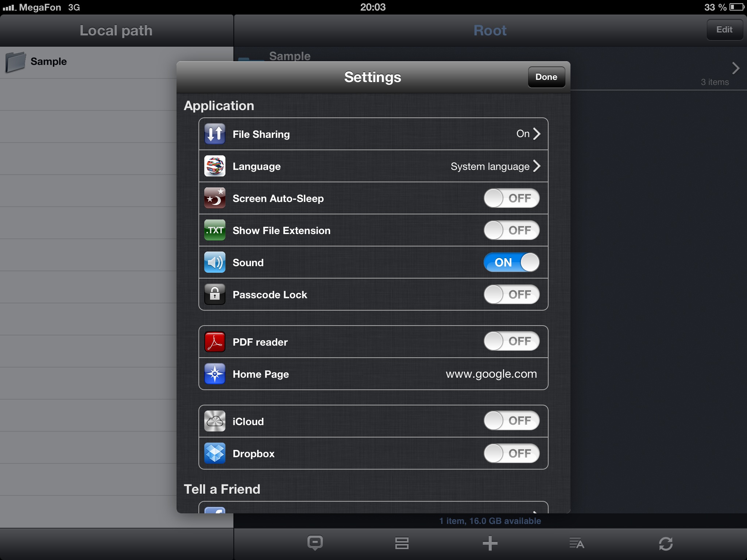Enable the Passcode Lock switch
The image size is (747, 560).
point(511,294)
